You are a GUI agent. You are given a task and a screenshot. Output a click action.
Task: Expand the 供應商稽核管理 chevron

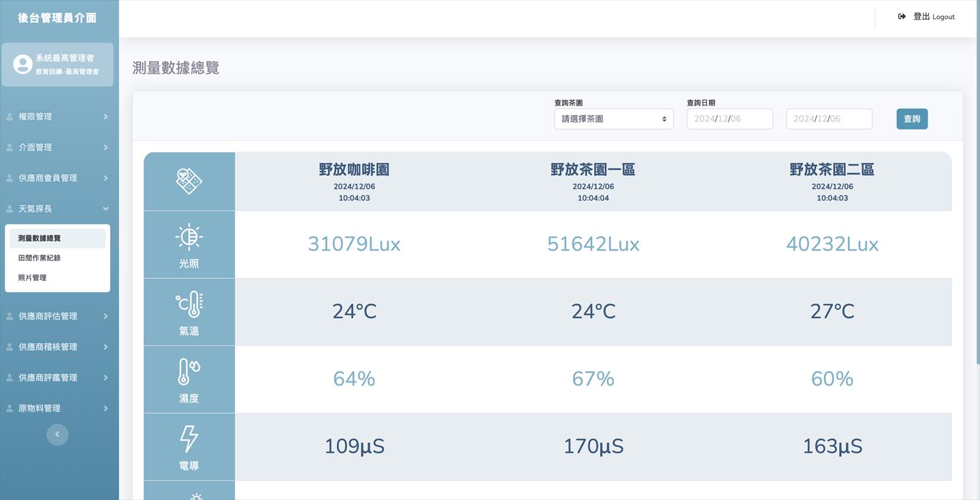(x=105, y=347)
